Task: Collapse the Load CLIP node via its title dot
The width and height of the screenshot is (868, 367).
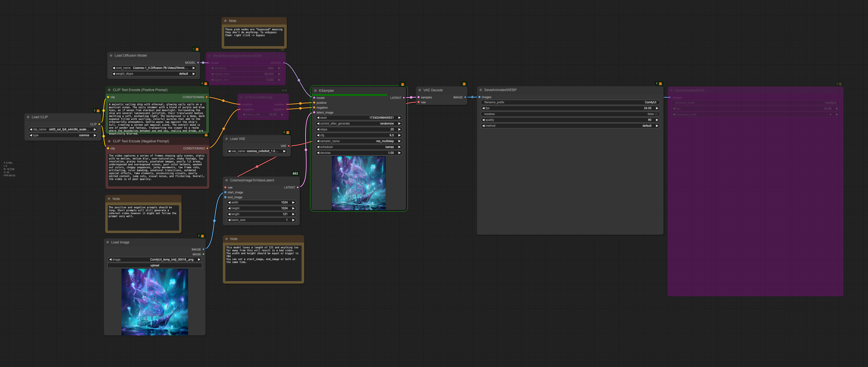Action: coord(28,117)
